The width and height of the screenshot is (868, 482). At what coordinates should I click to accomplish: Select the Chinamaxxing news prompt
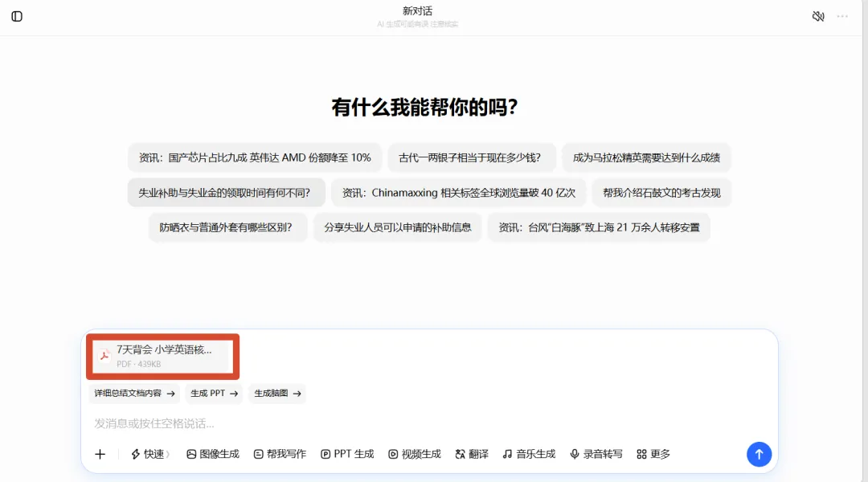pyautogui.click(x=458, y=193)
